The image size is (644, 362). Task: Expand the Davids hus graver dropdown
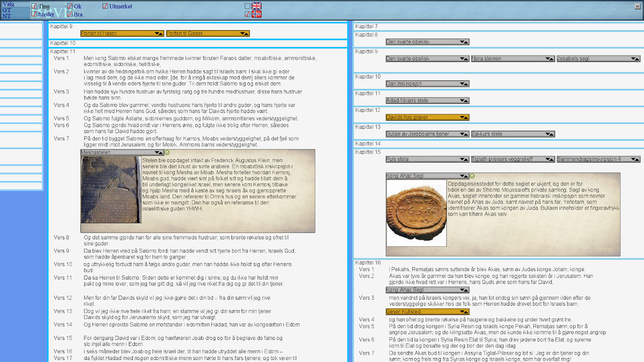[427, 117]
